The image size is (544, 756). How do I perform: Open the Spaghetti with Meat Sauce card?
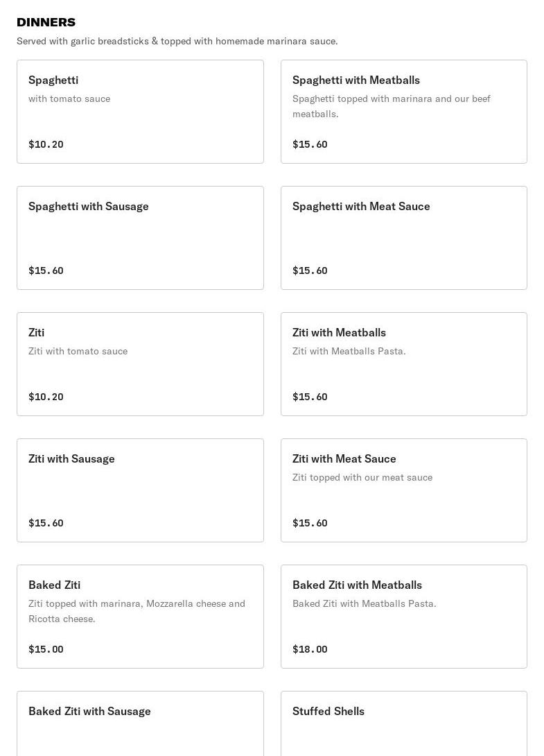click(403, 238)
